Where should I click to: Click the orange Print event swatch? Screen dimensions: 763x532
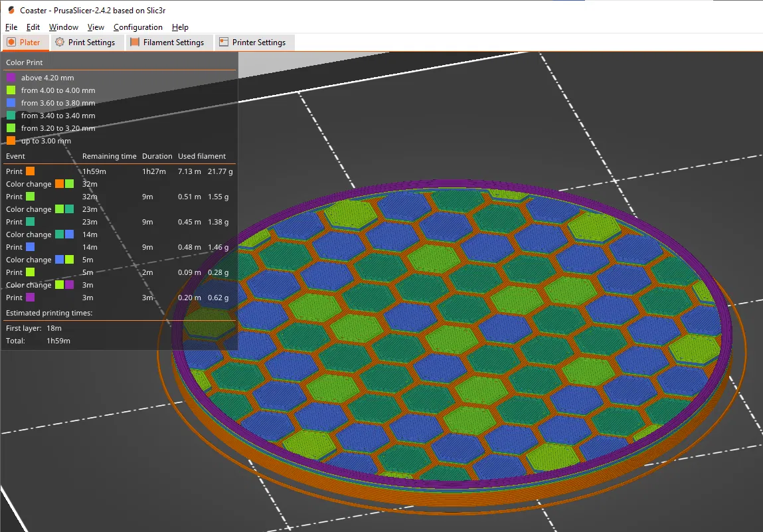pos(30,171)
